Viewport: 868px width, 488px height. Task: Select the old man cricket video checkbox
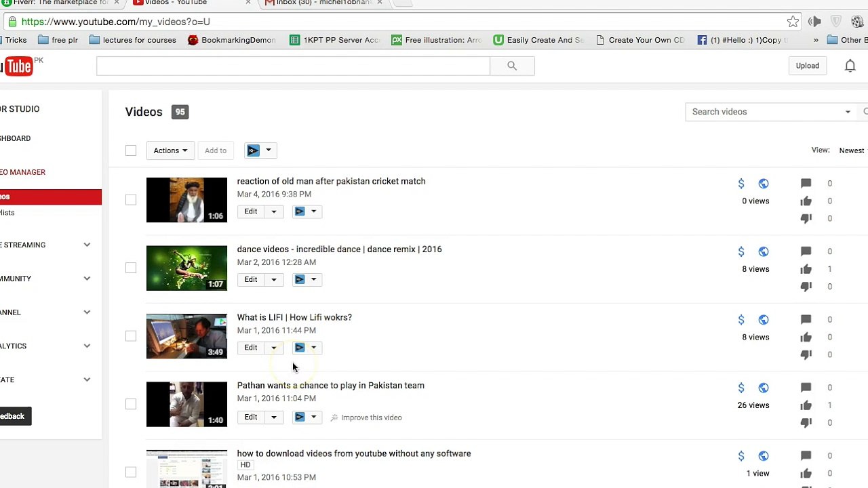pyautogui.click(x=131, y=200)
